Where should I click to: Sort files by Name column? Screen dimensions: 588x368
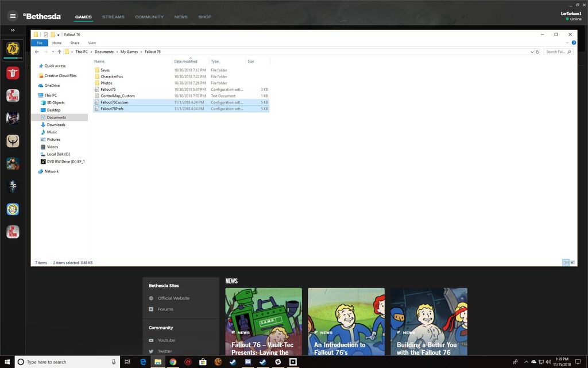pyautogui.click(x=132, y=61)
